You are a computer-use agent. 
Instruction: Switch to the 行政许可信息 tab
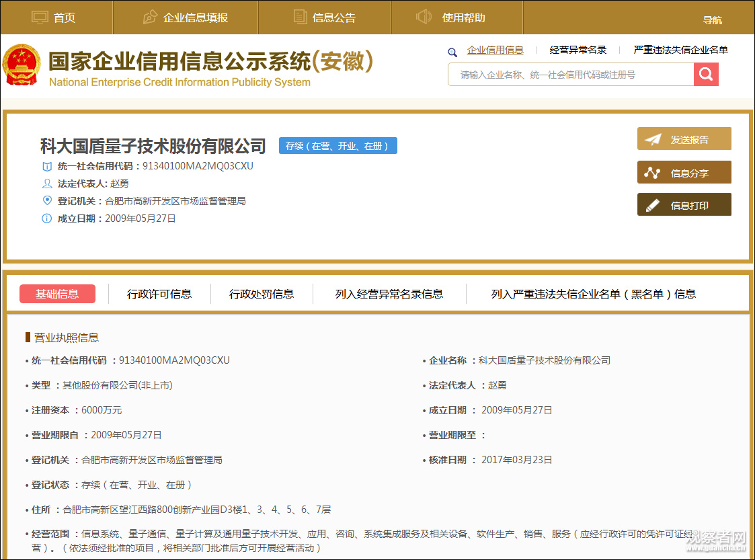point(159,294)
